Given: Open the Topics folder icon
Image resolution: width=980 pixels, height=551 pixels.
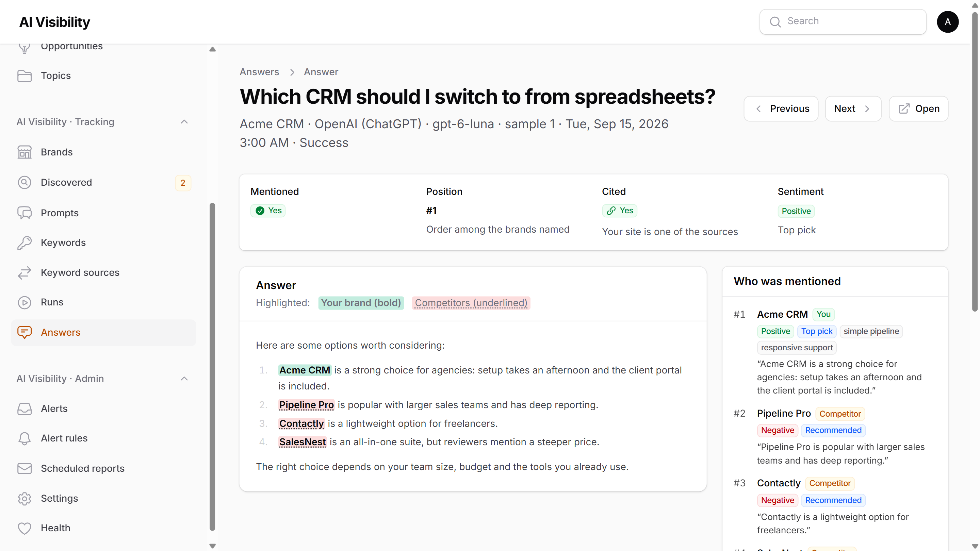Looking at the screenshot, I should click(24, 76).
